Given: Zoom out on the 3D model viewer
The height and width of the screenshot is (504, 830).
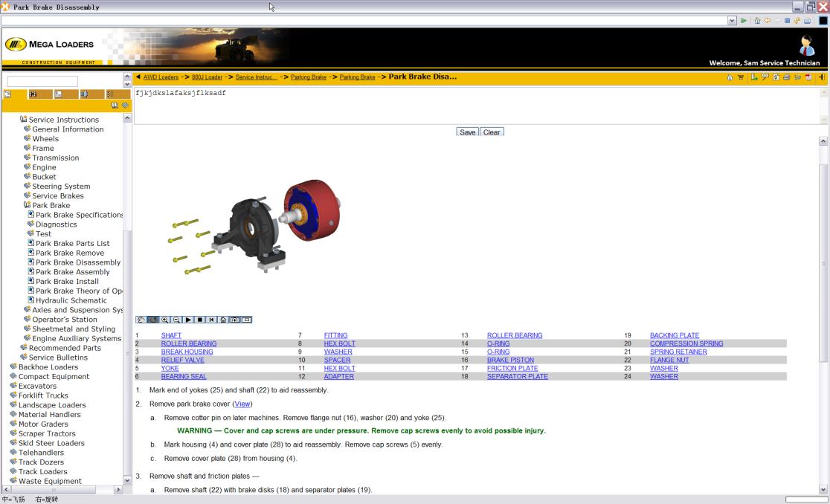Looking at the screenshot, I should pos(176,320).
